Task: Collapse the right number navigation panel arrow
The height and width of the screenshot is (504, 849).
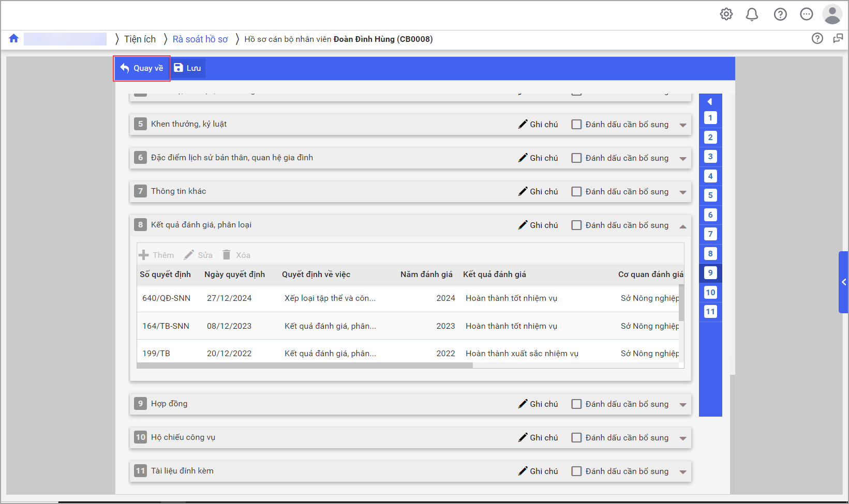Action: click(710, 102)
